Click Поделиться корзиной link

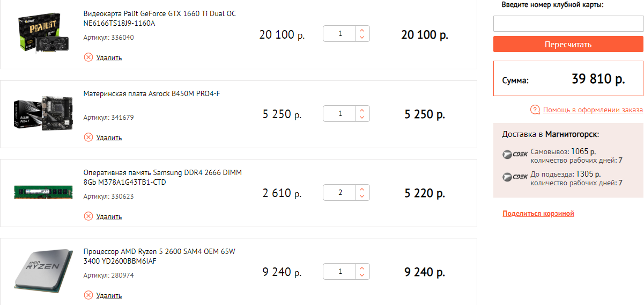[x=538, y=214]
